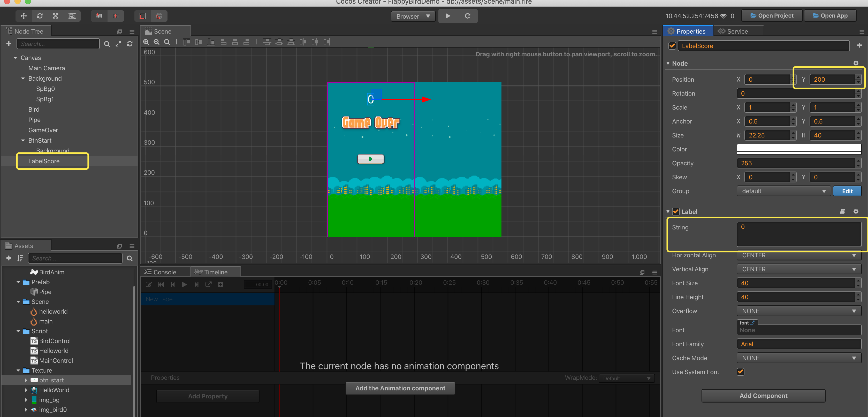Collapse the Script folder

(18, 331)
